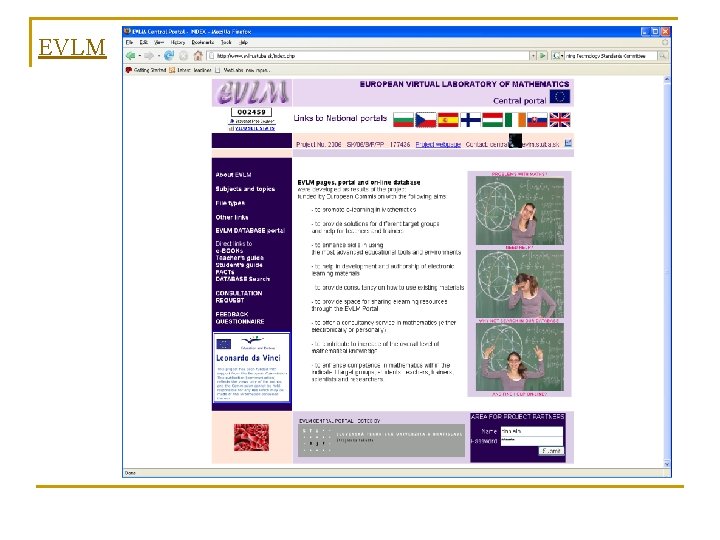Open the DATABASE Search link
Viewport: 720px width, 540px height.
(x=242, y=279)
